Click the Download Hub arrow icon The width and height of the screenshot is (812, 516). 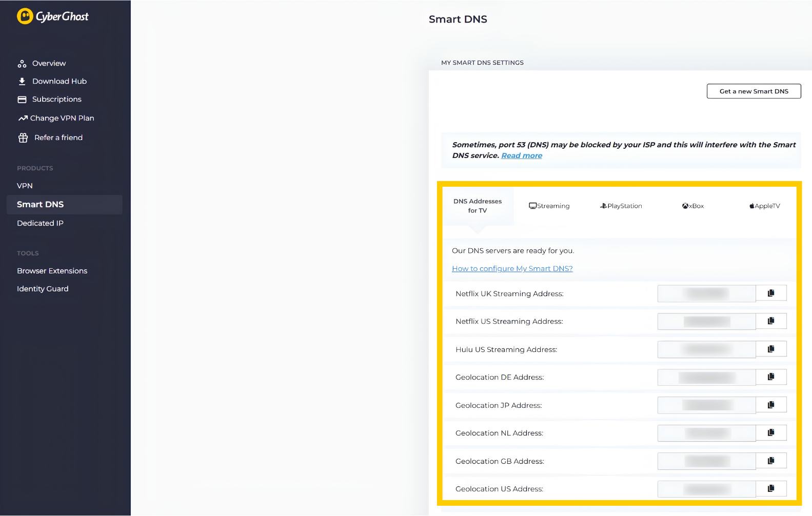click(x=22, y=82)
